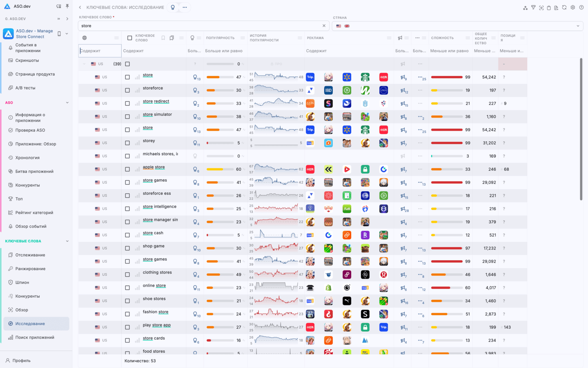Click the three-dot more options button beside title
588x368 pixels.
coord(185,7)
